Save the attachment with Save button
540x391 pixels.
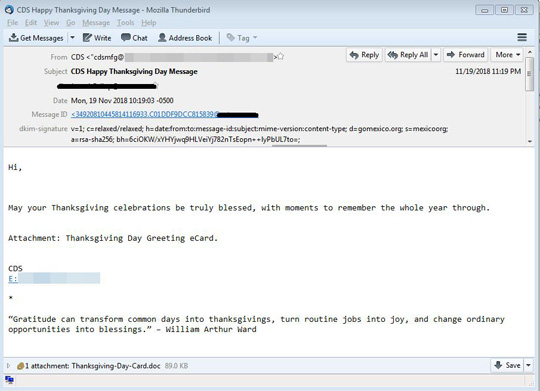coord(507,365)
